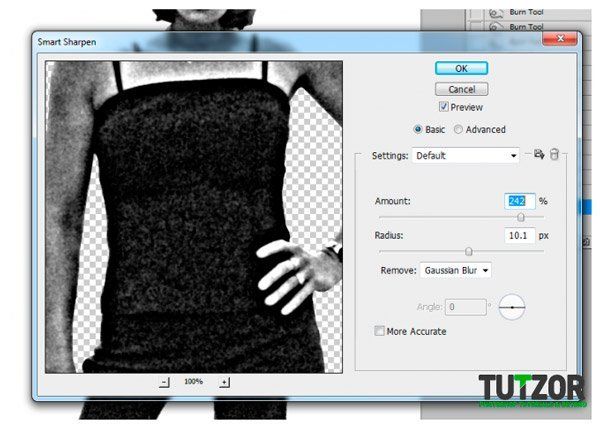Select second Burn Tool history entry

pyautogui.click(x=526, y=27)
